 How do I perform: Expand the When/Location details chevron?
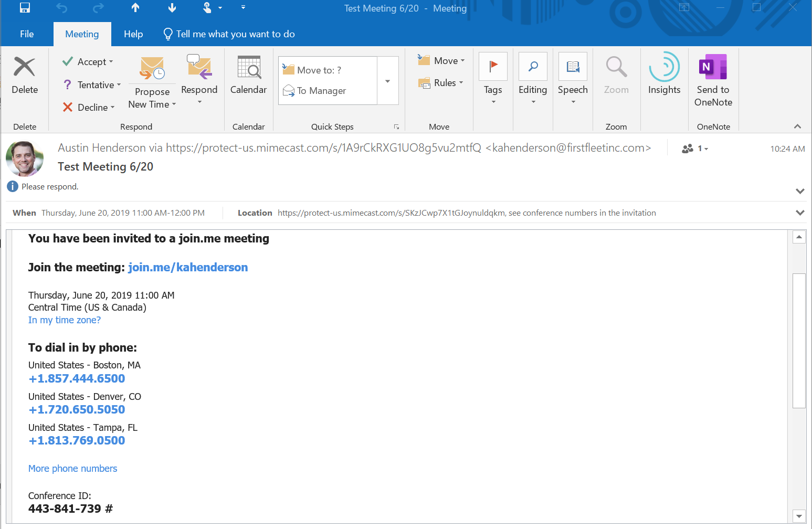click(x=800, y=213)
